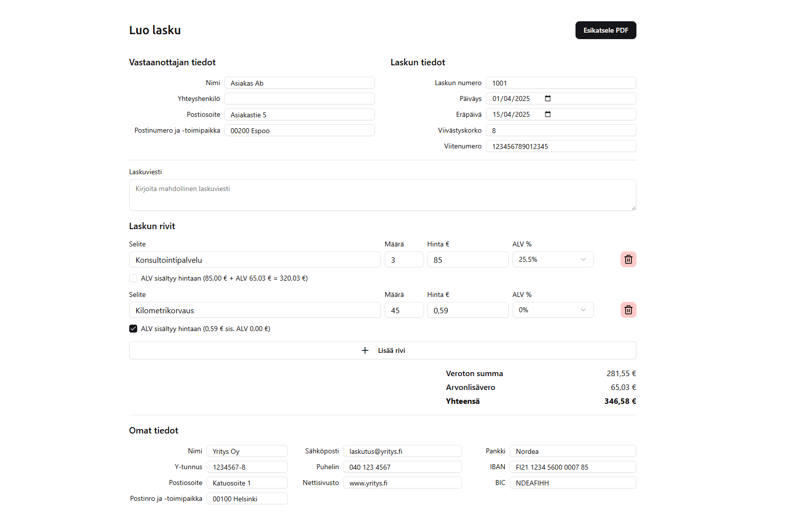Focus the recipient Nimi field Asiakas Ab
786x532 pixels.
300,83
